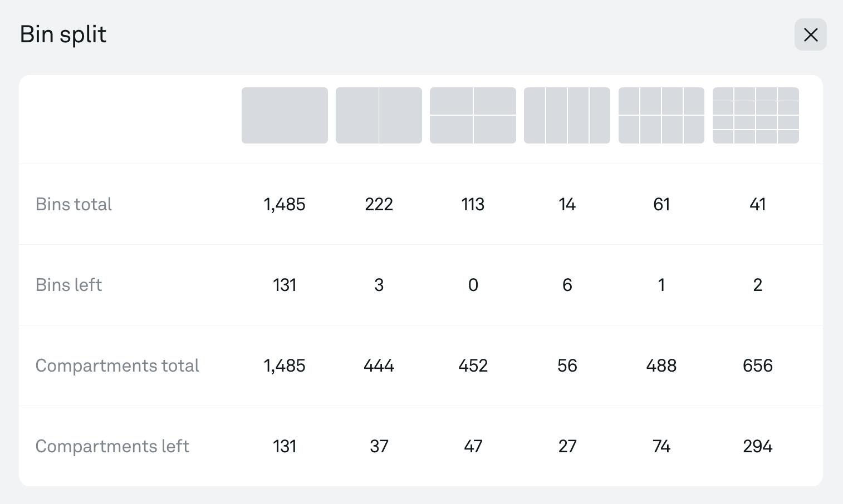Select the four vertical columns bin icon

tap(567, 115)
